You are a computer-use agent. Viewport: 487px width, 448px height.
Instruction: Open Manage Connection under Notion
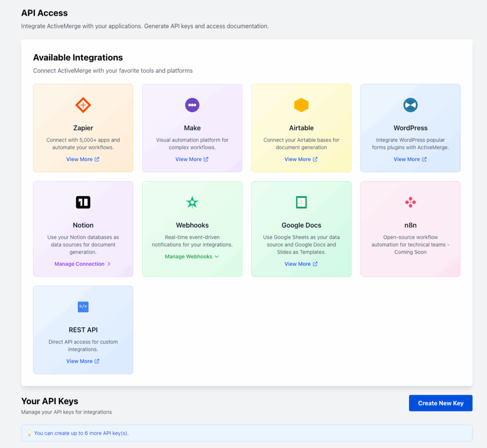point(82,264)
